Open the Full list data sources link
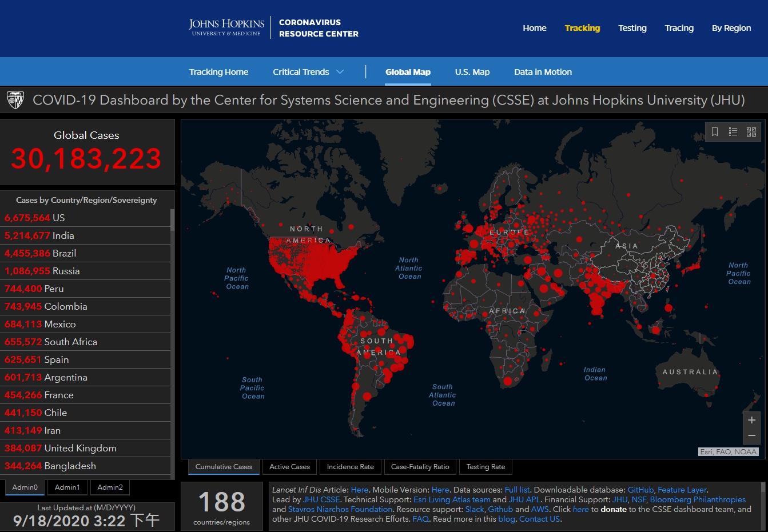This screenshot has width=768, height=532. [517, 490]
